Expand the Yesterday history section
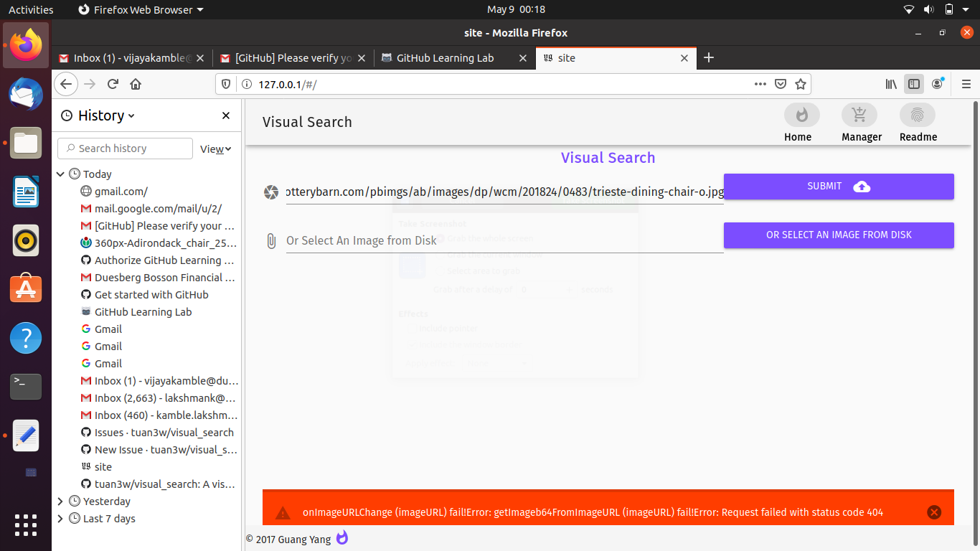The width and height of the screenshot is (980, 551). point(60,501)
